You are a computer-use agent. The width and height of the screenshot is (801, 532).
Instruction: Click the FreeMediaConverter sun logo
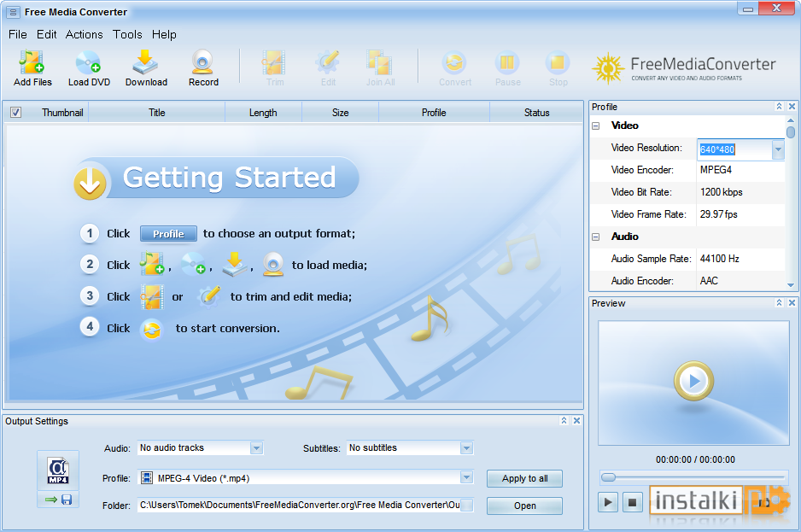[608, 68]
